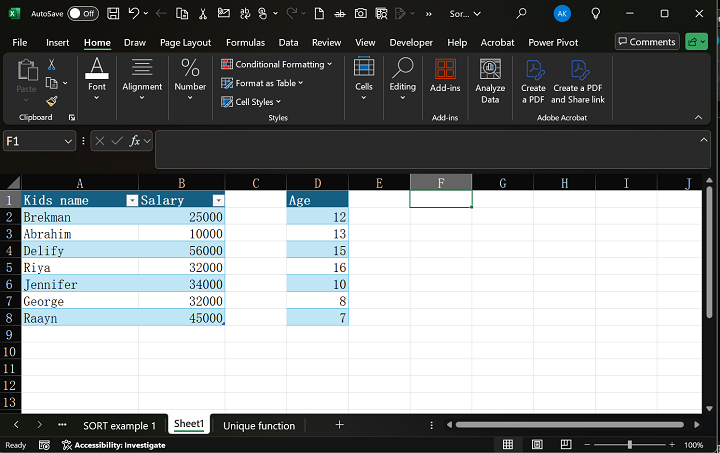Click the zoom slider in status bar
The height and width of the screenshot is (453, 720).
pos(630,444)
